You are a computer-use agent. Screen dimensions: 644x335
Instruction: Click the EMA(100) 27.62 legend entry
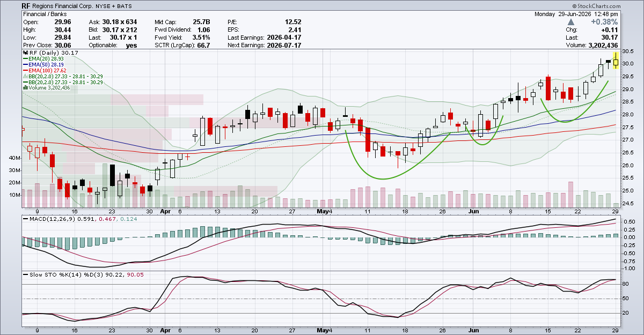[48, 71]
